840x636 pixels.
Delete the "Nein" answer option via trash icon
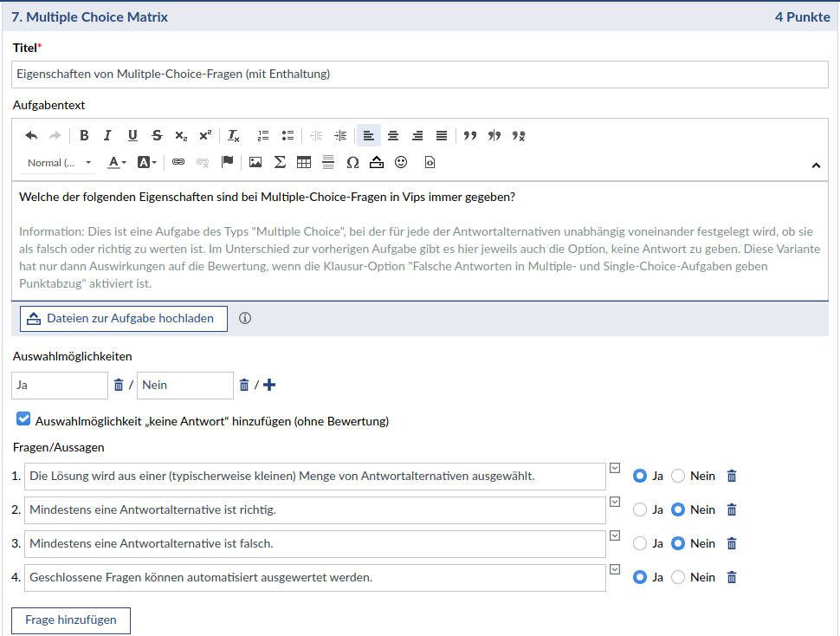coord(244,385)
